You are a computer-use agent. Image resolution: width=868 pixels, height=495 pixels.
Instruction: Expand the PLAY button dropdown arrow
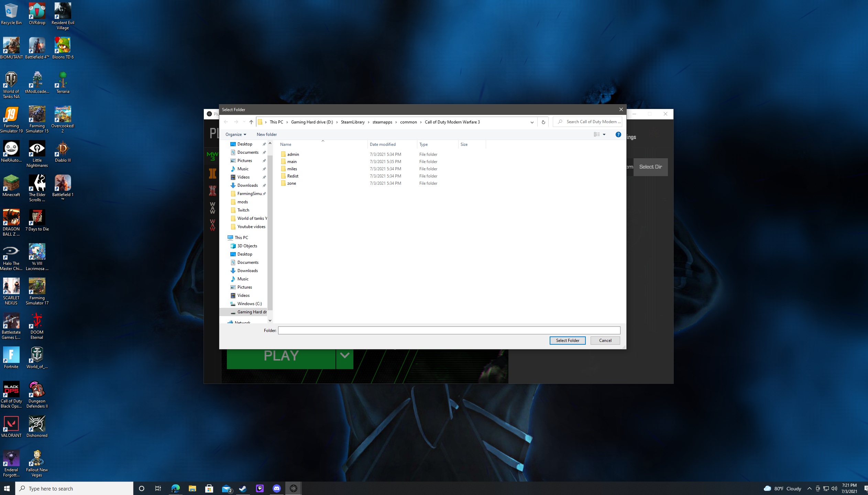tap(344, 356)
